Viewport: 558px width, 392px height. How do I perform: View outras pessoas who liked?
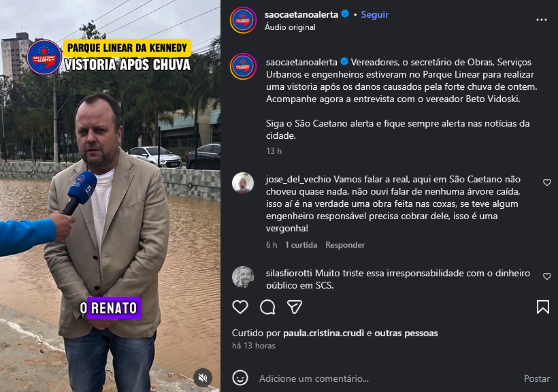pos(406,333)
